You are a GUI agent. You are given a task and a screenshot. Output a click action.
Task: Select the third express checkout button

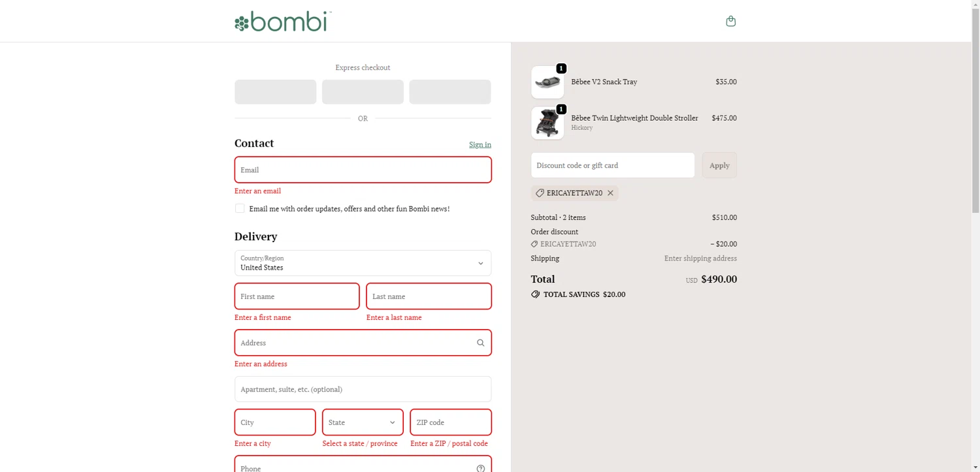(x=450, y=92)
